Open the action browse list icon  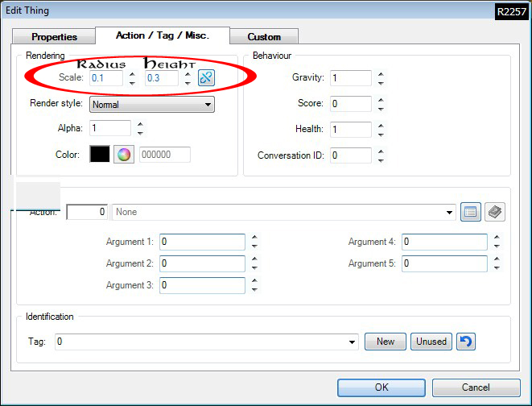(471, 212)
